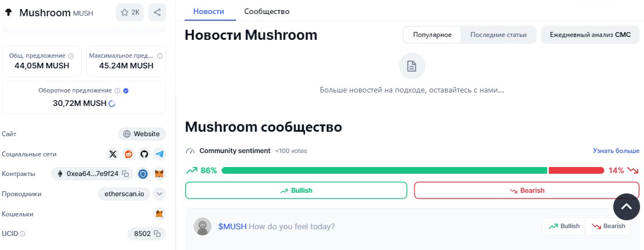Screen dimensions: 644x250
Task: Click the MetaMask fox icon in Кошельки row
Action: point(159,214)
